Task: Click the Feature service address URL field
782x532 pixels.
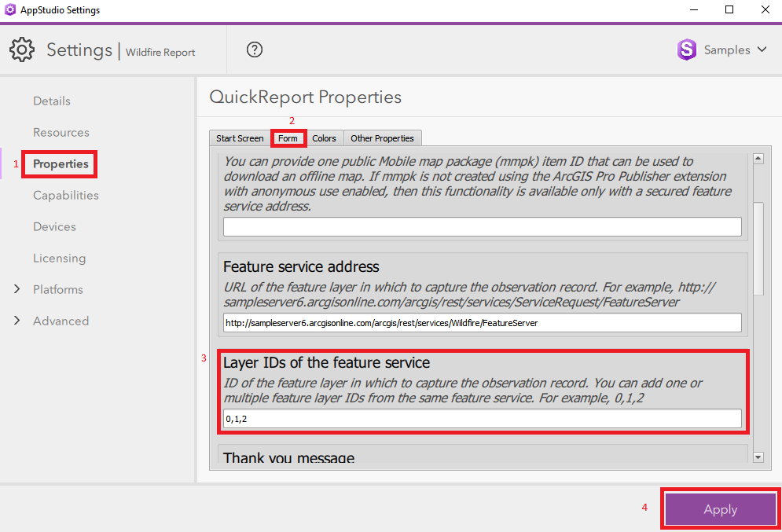Action: (x=483, y=323)
